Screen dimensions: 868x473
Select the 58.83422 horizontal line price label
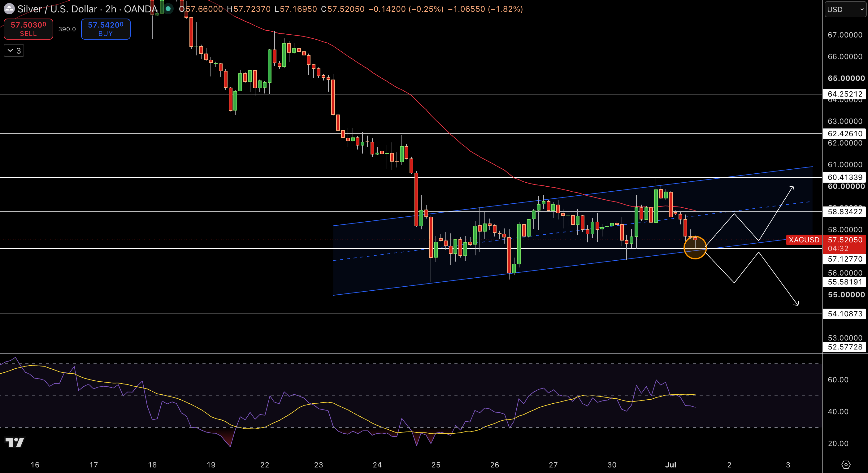[844, 211]
